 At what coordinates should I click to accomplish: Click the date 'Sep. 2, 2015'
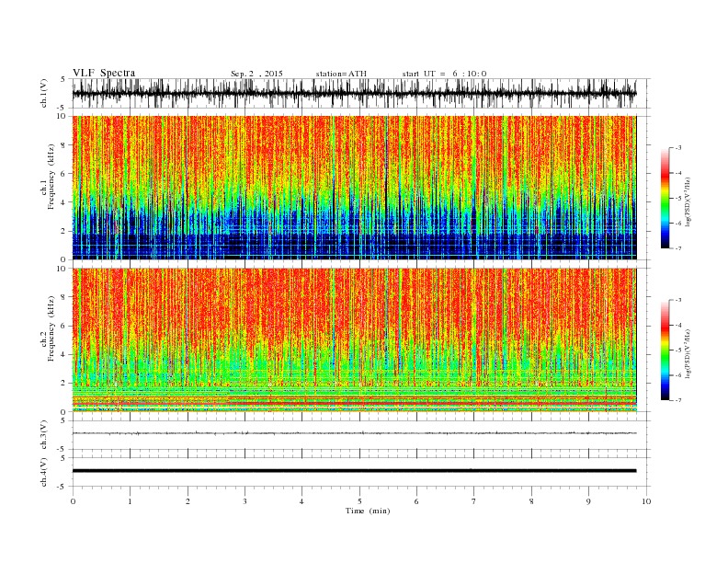point(256,74)
